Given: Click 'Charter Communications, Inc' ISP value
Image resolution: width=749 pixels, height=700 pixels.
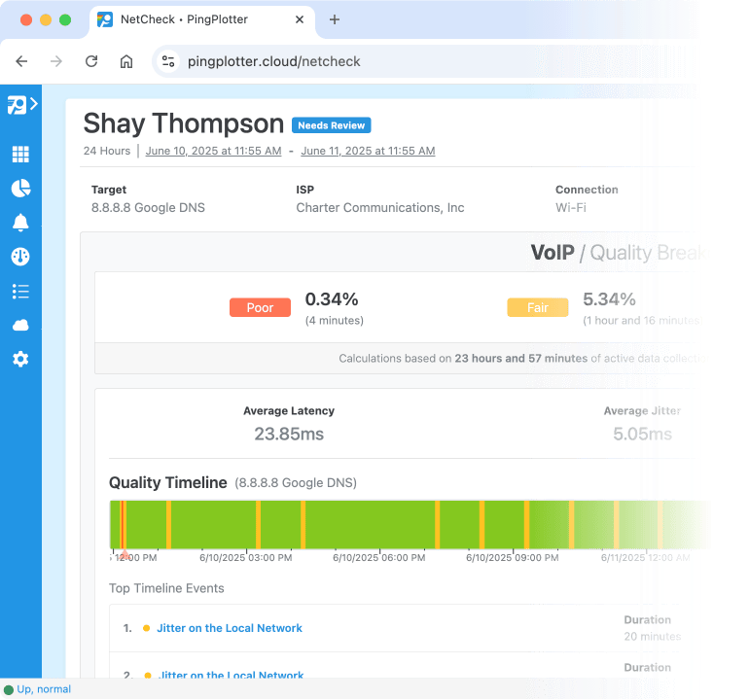Looking at the screenshot, I should (380, 208).
